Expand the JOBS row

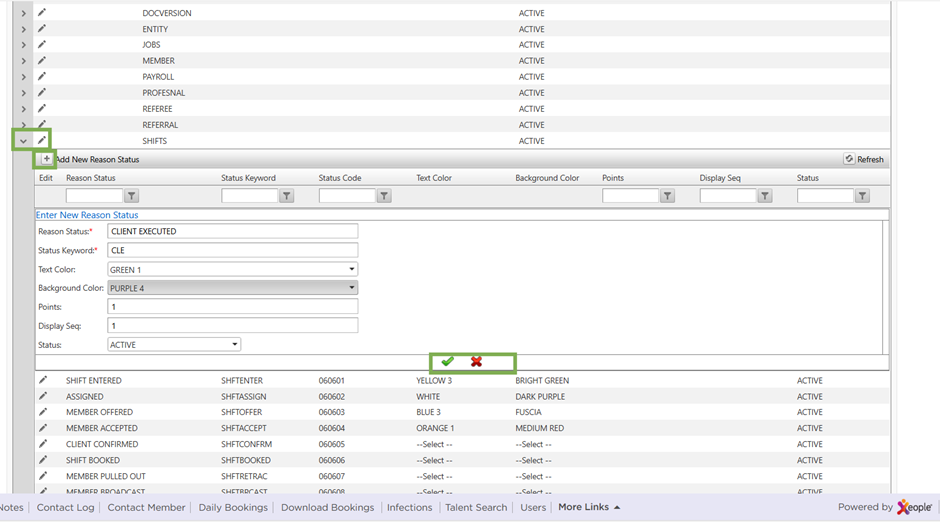[23, 44]
